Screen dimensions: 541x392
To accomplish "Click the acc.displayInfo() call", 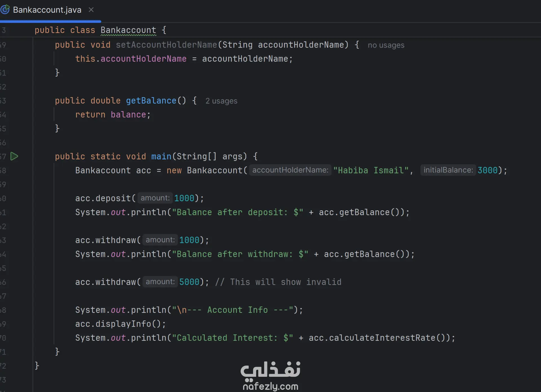I will pyautogui.click(x=120, y=324).
